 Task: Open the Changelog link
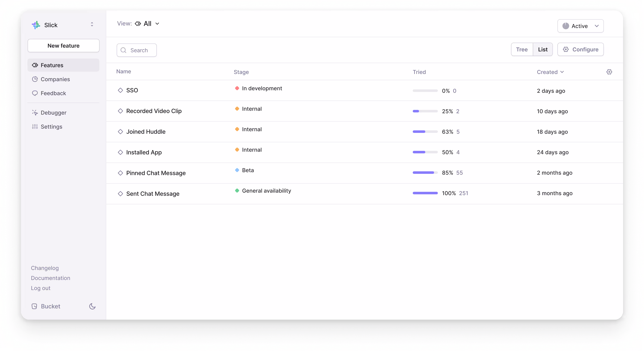click(x=45, y=268)
